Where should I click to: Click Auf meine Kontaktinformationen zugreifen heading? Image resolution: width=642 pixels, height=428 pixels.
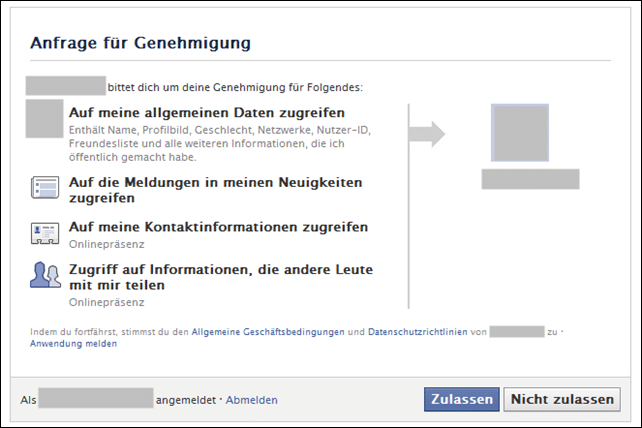(x=218, y=227)
